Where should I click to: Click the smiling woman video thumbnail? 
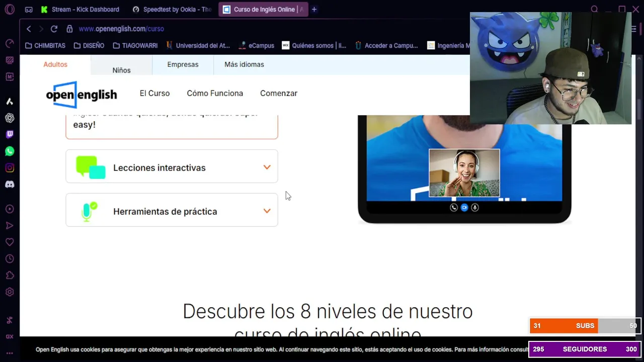coord(464,172)
